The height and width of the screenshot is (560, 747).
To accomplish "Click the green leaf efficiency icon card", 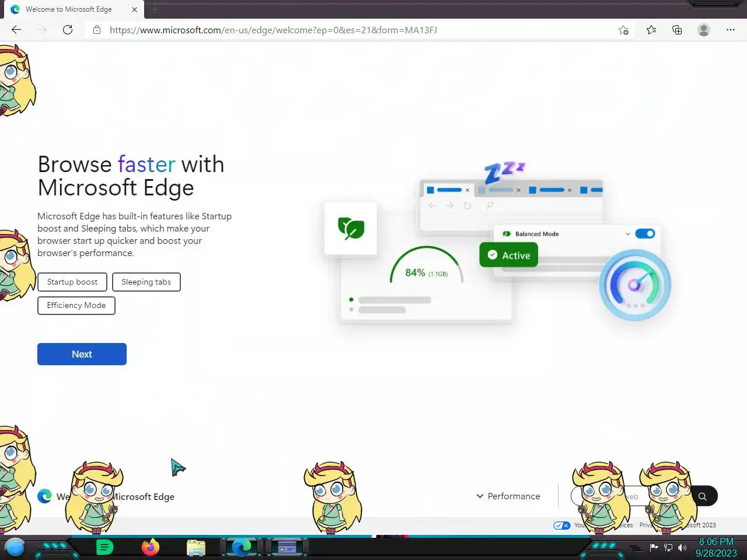I will click(x=351, y=228).
